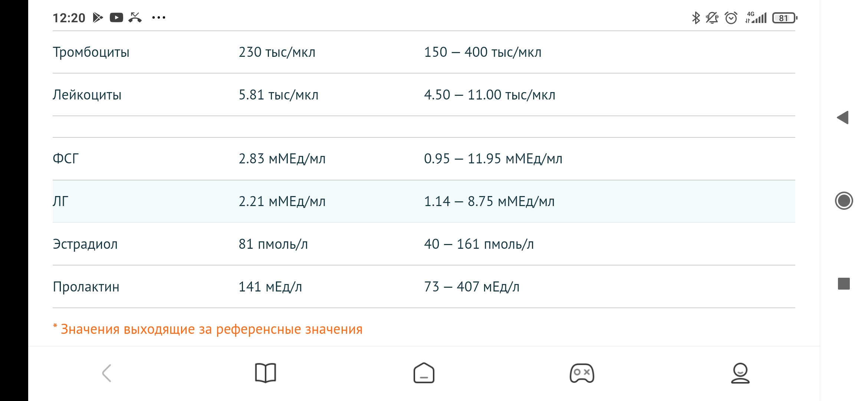
Task: Tap the home icon in bottom bar
Action: 424,373
